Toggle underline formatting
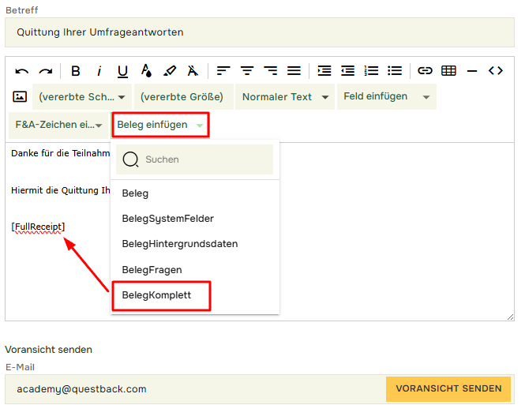This screenshot has width=525, height=420. tap(122, 71)
